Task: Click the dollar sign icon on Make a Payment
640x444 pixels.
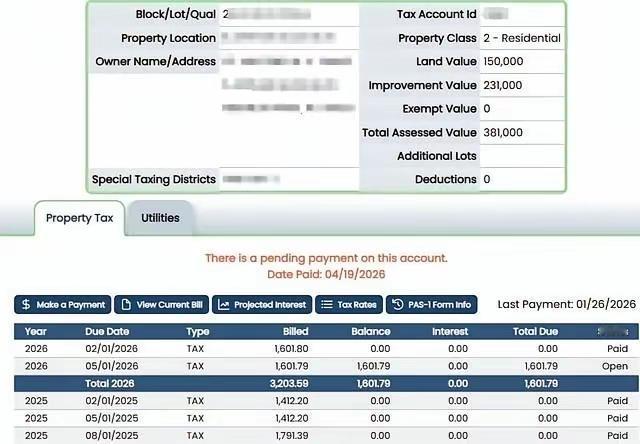Action: 26,304
